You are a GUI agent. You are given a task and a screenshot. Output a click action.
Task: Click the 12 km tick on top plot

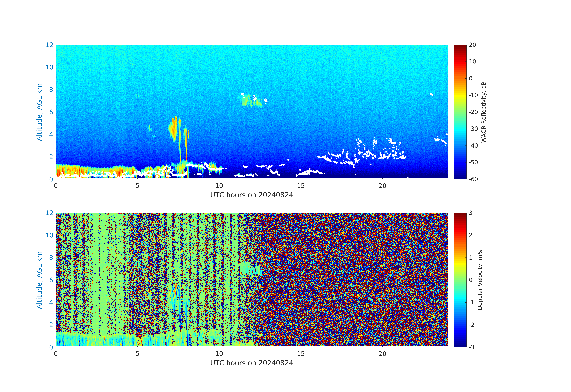point(49,45)
